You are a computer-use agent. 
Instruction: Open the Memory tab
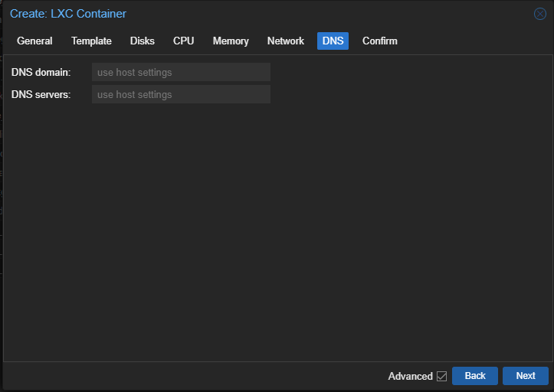pos(231,41)
